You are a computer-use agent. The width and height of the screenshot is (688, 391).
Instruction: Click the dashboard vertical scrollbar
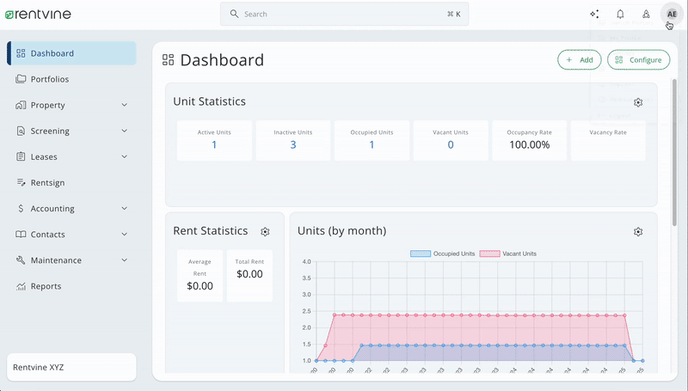(674, 153)
